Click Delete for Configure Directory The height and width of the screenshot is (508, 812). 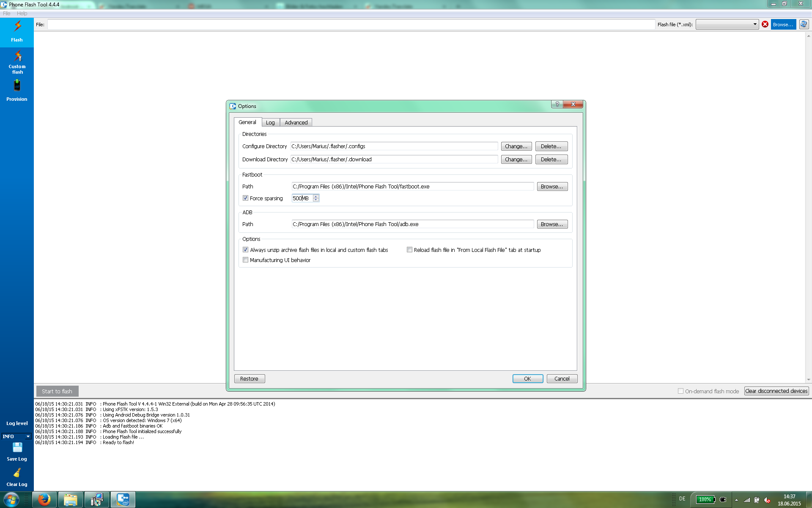pos(551,146)
